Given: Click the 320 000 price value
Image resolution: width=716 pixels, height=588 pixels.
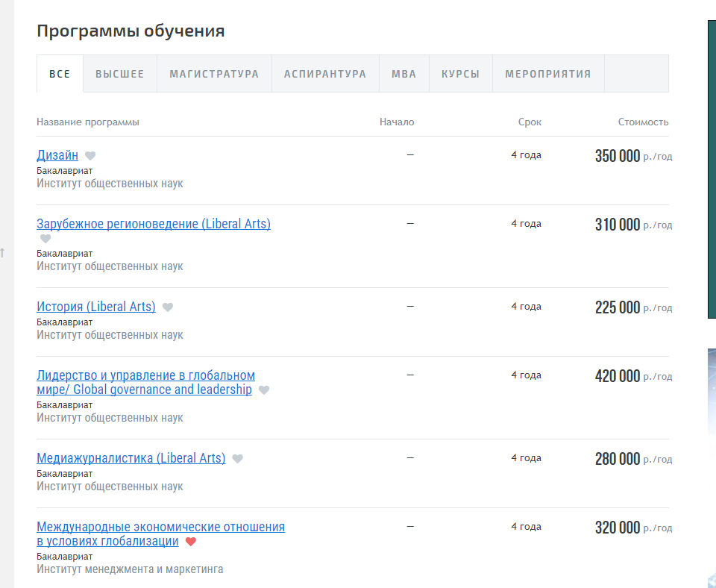Looking at the screenshot, I should click(618, 528).
